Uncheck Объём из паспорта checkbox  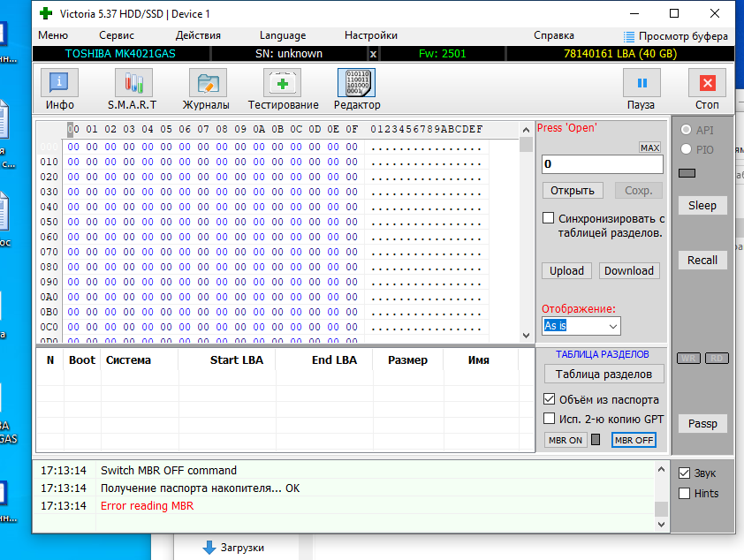click(549, 398)
